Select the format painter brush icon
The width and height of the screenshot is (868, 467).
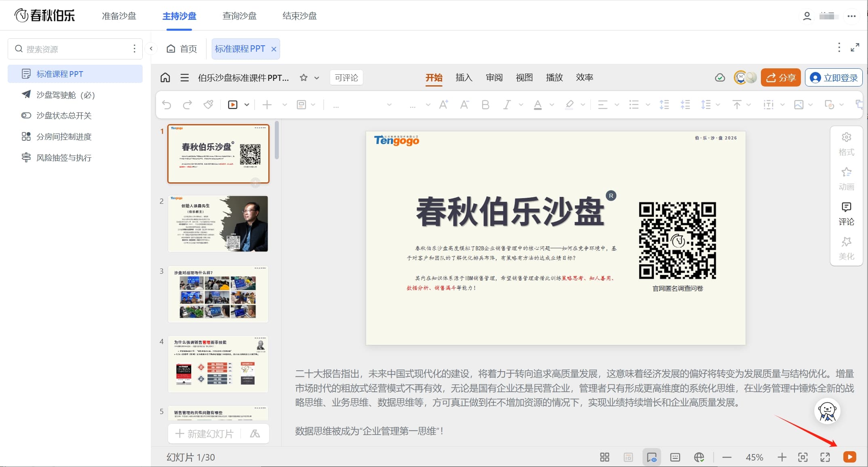pyautogui.click(x=208, y=105)
